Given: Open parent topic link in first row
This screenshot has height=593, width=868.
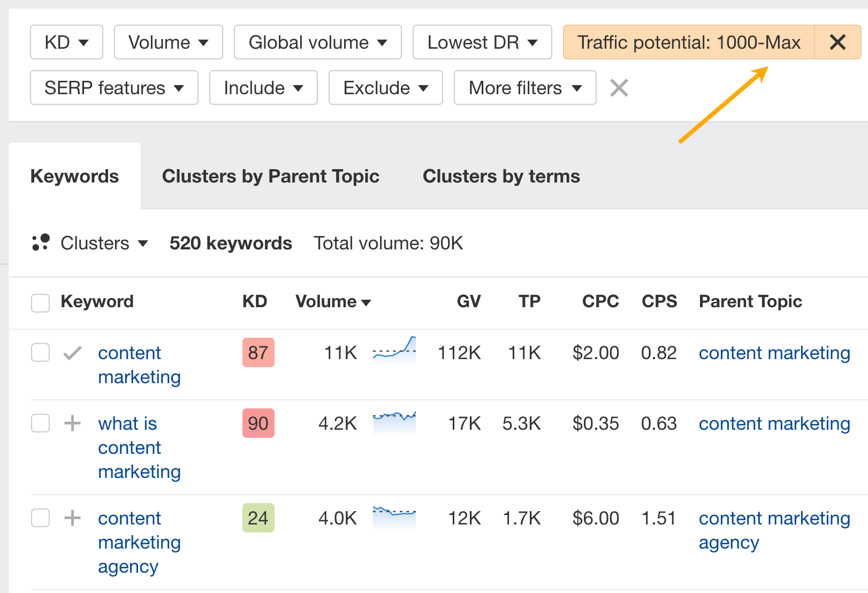Looking at the screenshot, I should click(774, 353).
